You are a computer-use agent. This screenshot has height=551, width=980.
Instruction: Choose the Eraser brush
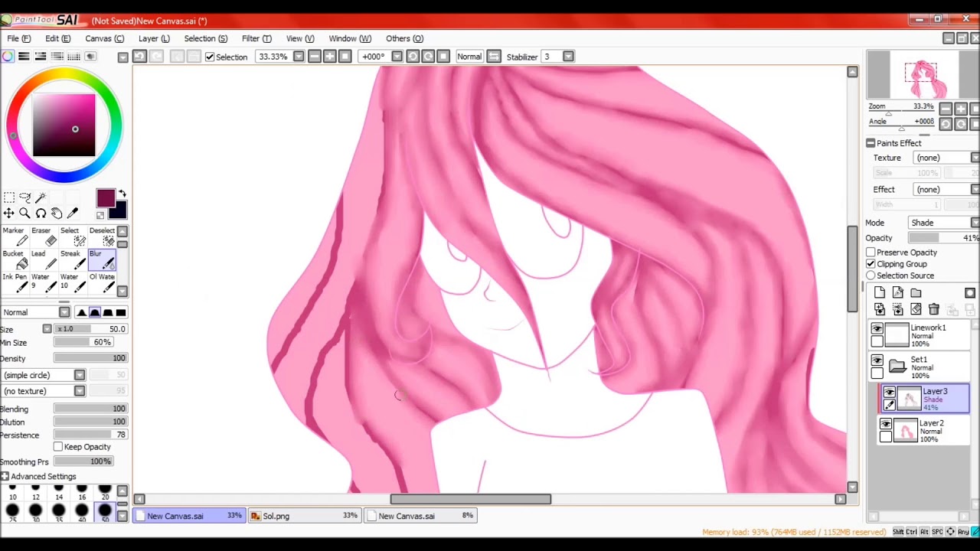(43, 237)
